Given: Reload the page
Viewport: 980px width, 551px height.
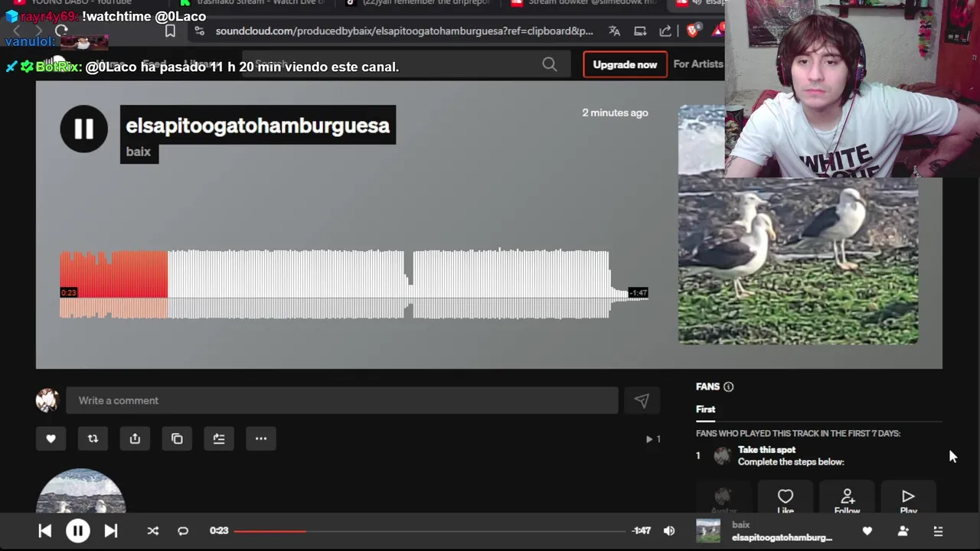Looking at the screenshot, I should tap(62, 31).
